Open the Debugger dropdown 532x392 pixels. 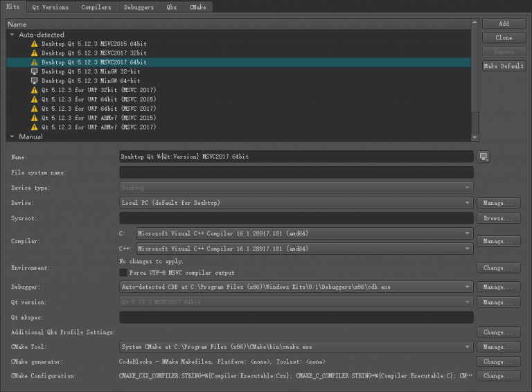click(296, 287)
